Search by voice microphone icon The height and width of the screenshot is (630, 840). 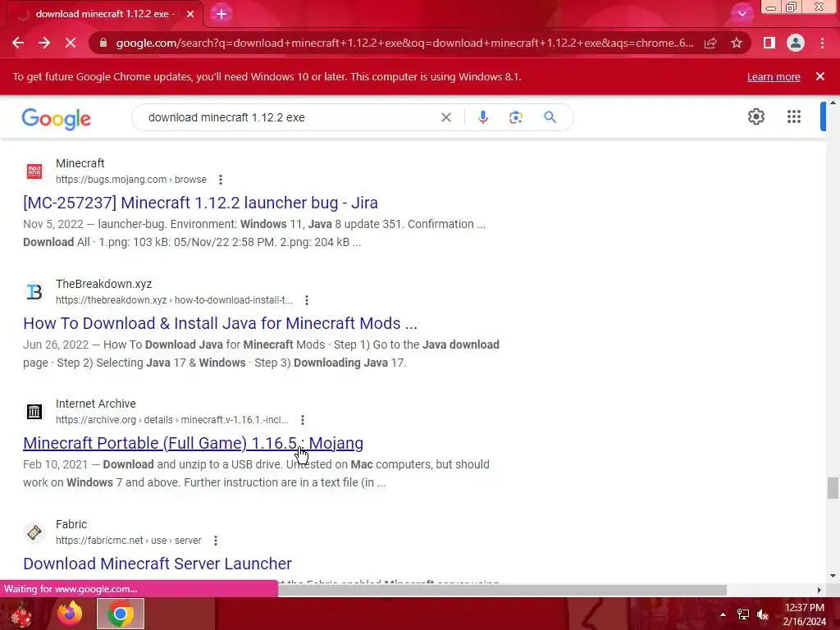tap(482, 117)
